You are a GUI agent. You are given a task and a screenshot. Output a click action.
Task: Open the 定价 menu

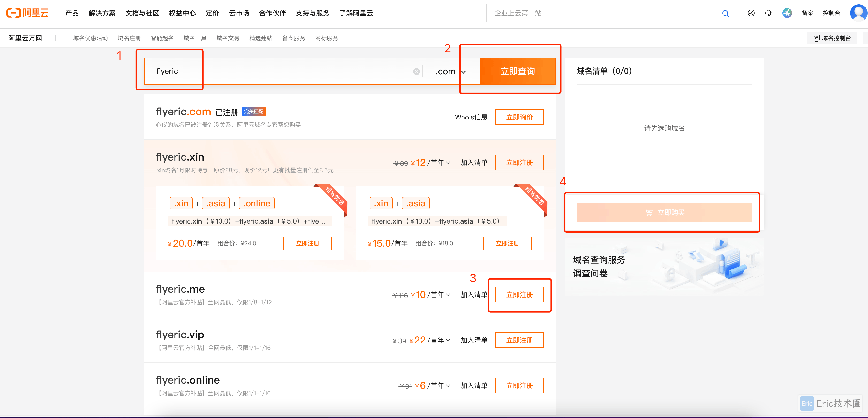212,13
